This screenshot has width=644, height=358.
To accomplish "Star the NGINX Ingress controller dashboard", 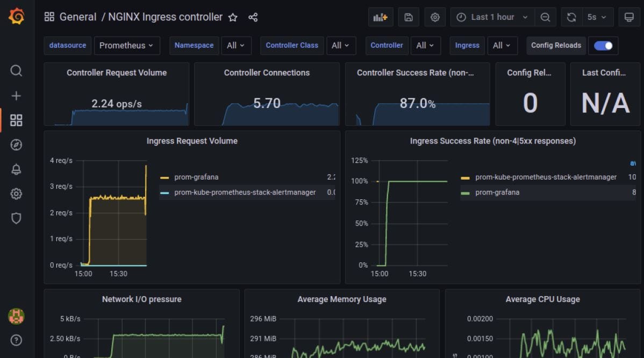I will [x=233, y=17].
